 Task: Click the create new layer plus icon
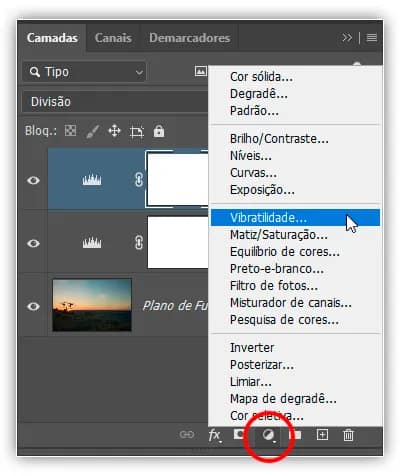point(322,435)
